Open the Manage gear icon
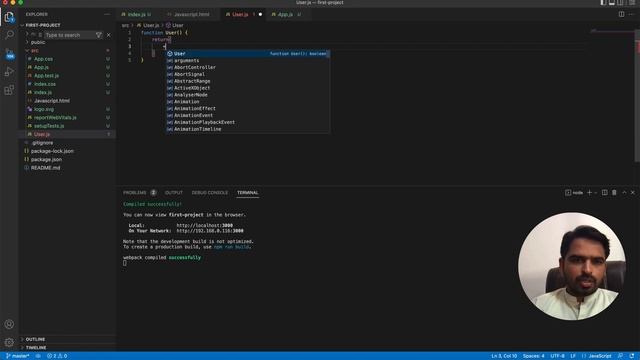This screenshot has width=640, height=360. (9, 342)
